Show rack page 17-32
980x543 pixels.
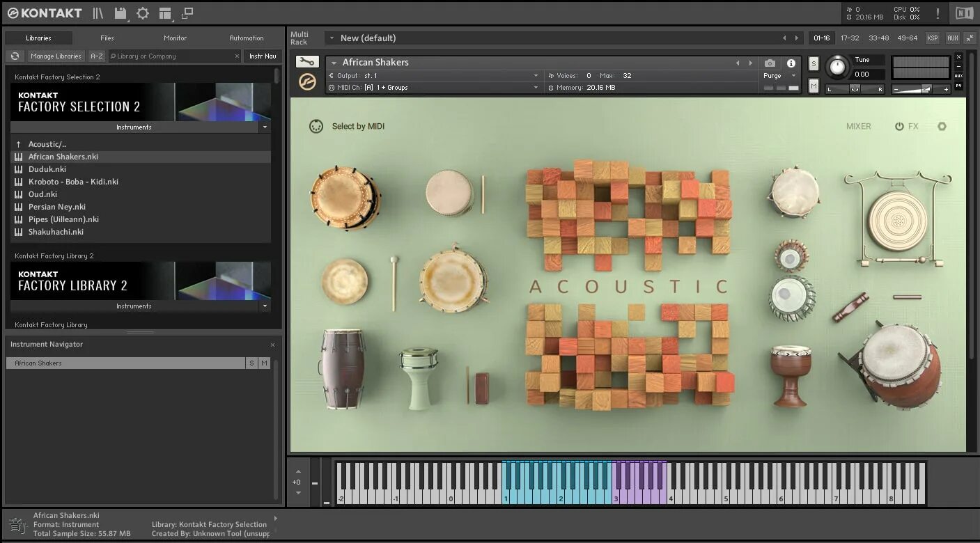tap(850, 38)
